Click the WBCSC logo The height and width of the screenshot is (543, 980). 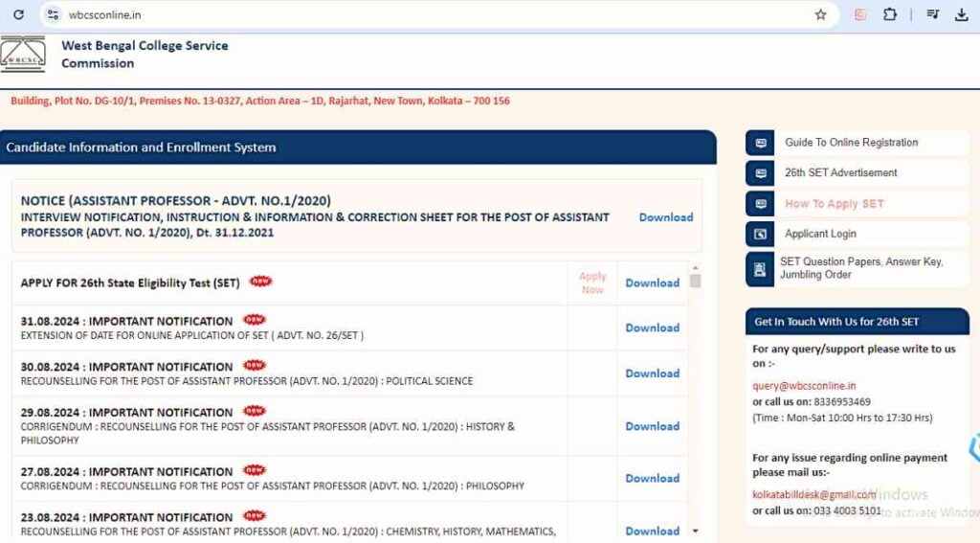coord(23,55)
